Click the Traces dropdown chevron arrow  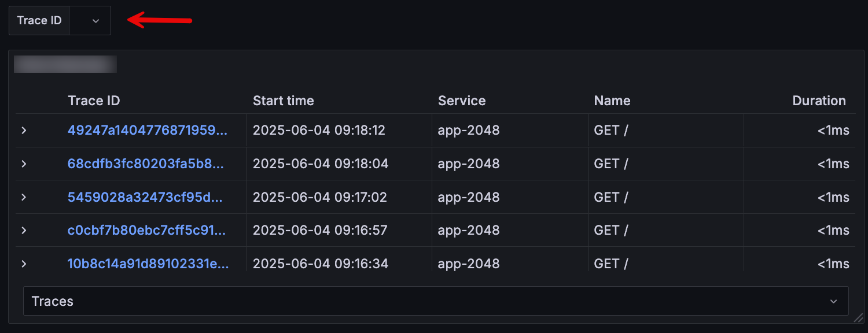(833, 302)
